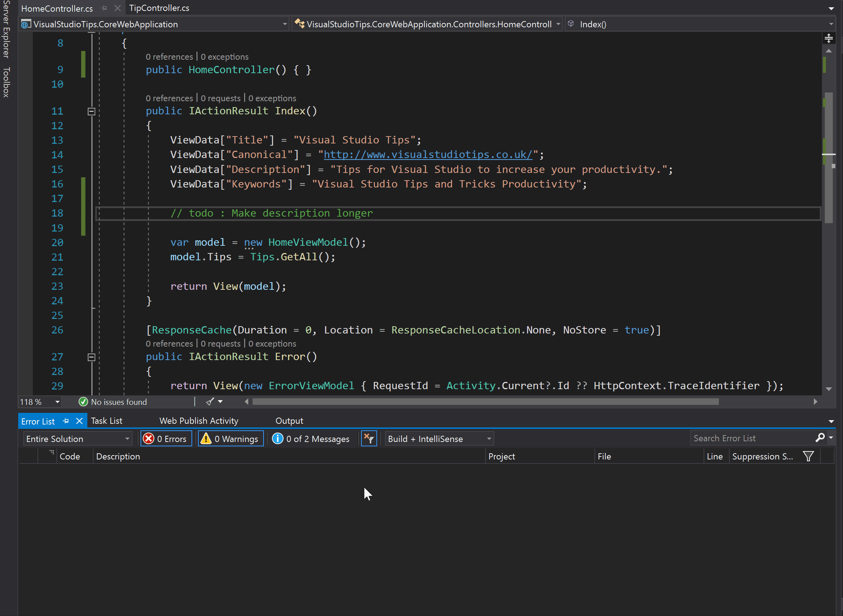Image resolution: width=843 pixels, height=616 pixels.
Task: Switch to the Task List tab
Action: click(106, 420)
